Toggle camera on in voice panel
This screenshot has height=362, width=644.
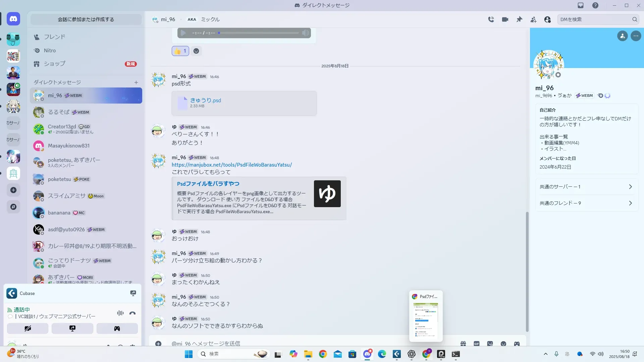28,328
